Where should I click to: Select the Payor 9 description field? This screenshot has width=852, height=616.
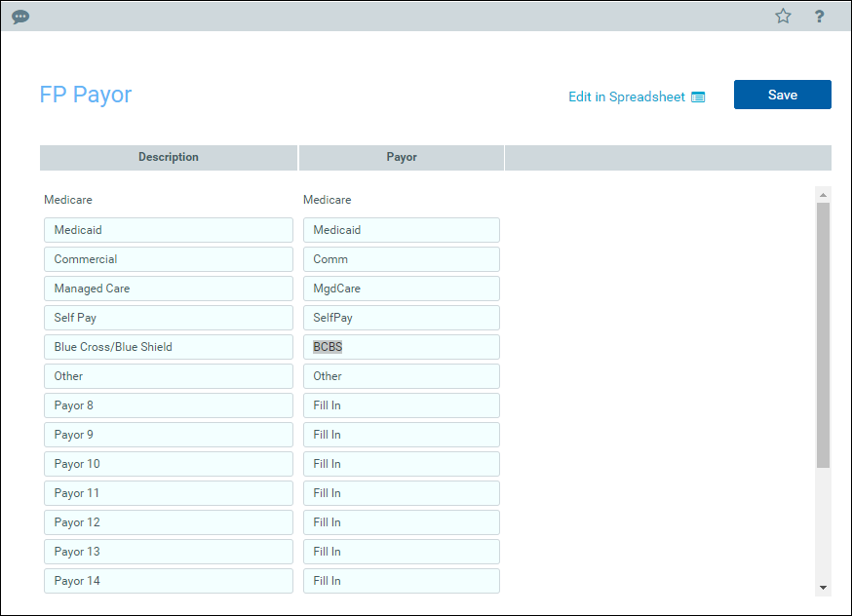pyautogui.click(x=169, y=435)
